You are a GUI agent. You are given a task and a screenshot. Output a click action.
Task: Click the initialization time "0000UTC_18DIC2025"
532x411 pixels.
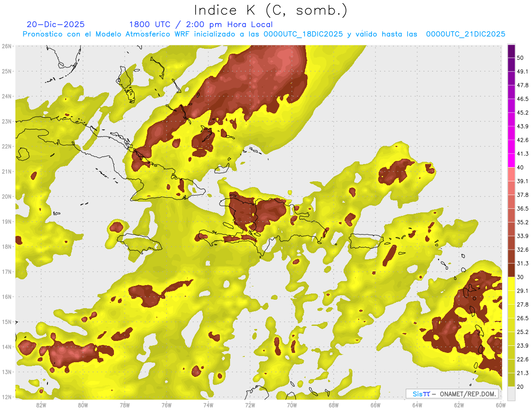[x=303, y=34]
